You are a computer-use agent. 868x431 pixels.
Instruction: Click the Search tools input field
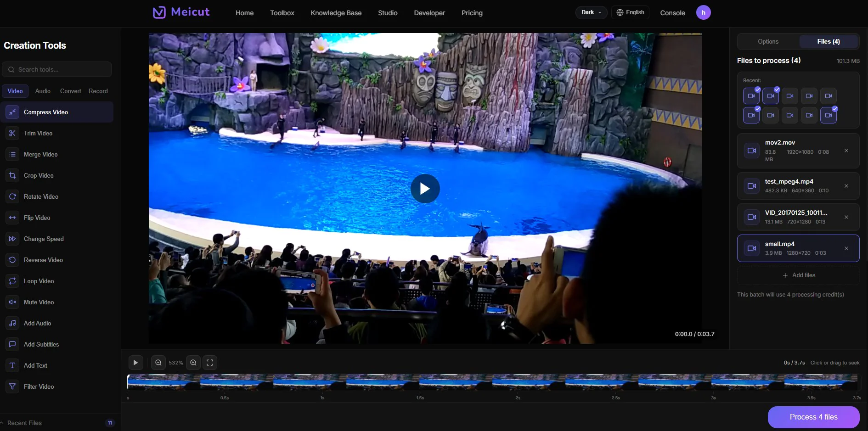(57, 69)
